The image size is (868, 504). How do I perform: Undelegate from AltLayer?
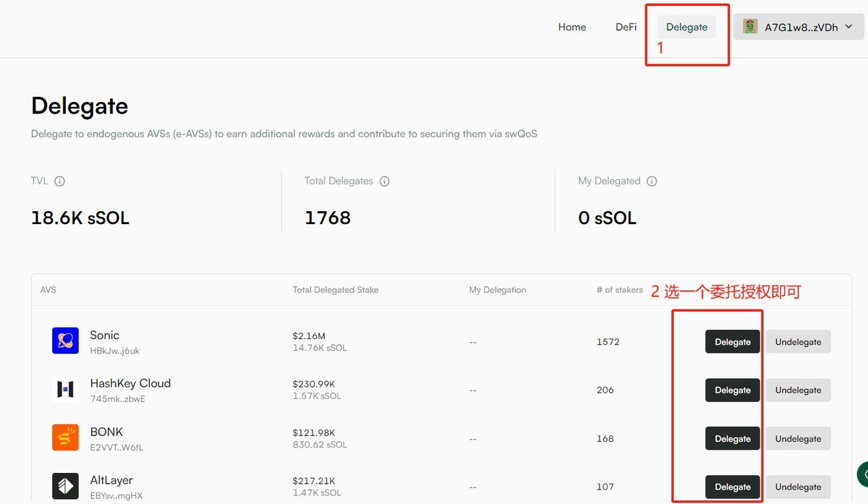pos(799,487)
